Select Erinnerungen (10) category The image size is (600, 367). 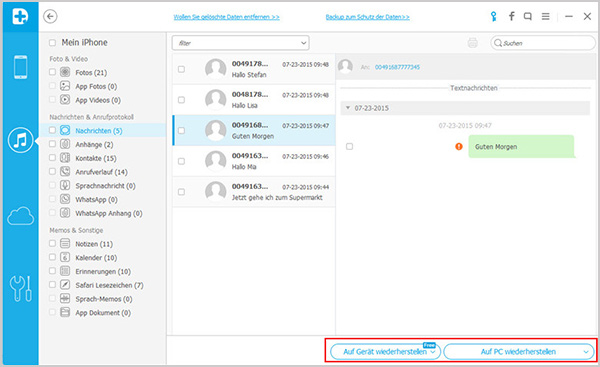[103, 272]
